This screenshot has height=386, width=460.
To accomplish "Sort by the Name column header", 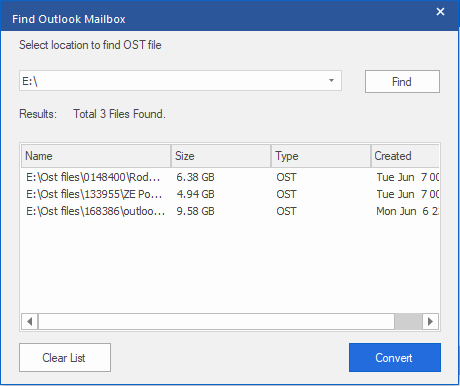I will [96, 156].
